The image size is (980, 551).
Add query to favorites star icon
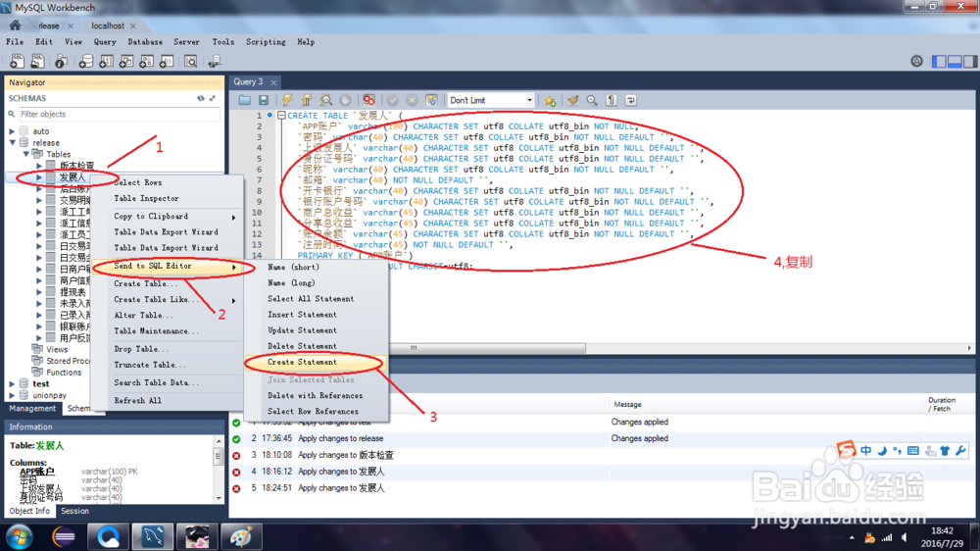point(550,100)
